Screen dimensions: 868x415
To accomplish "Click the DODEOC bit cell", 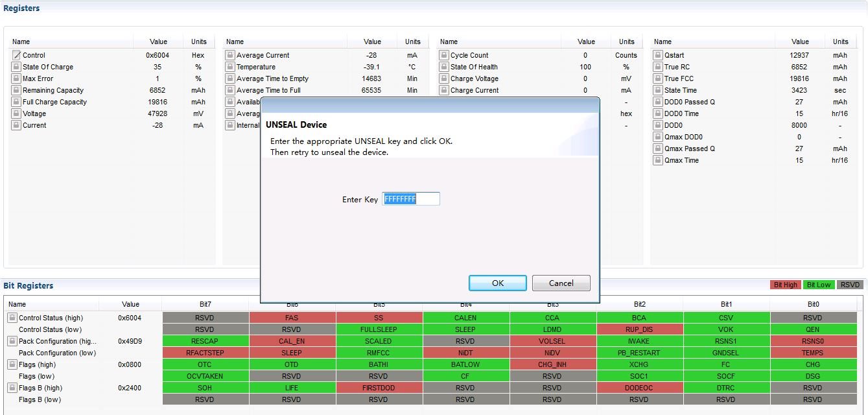I will 639,388.
